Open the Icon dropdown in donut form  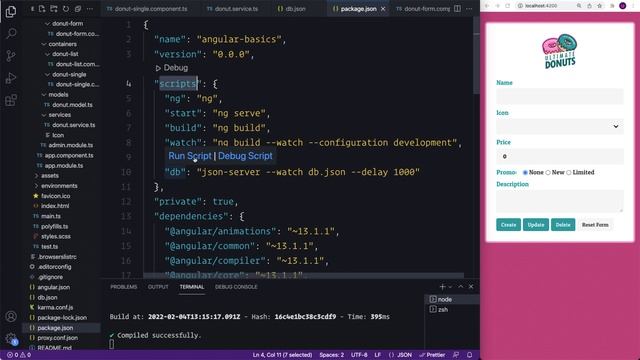[x=560, y=127]
